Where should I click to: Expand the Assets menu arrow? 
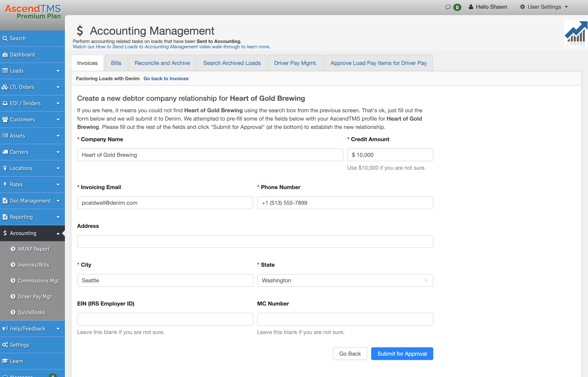point(58,136)
